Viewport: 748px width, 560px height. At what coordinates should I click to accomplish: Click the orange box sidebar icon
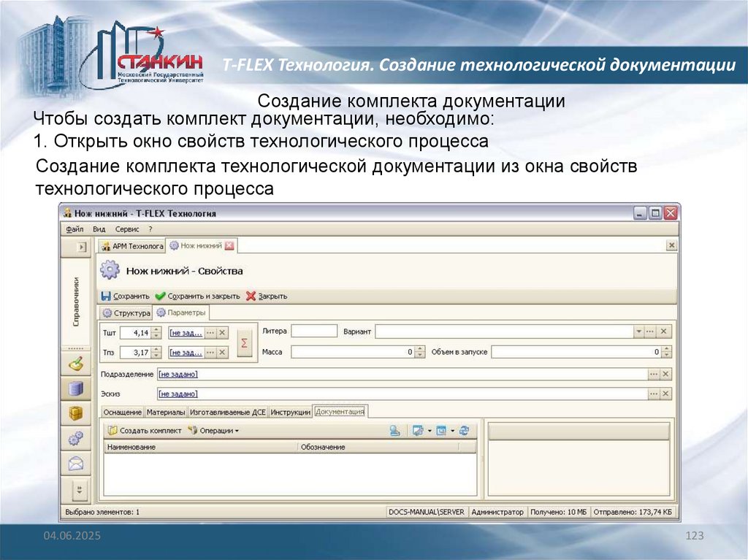pos(76,413)
